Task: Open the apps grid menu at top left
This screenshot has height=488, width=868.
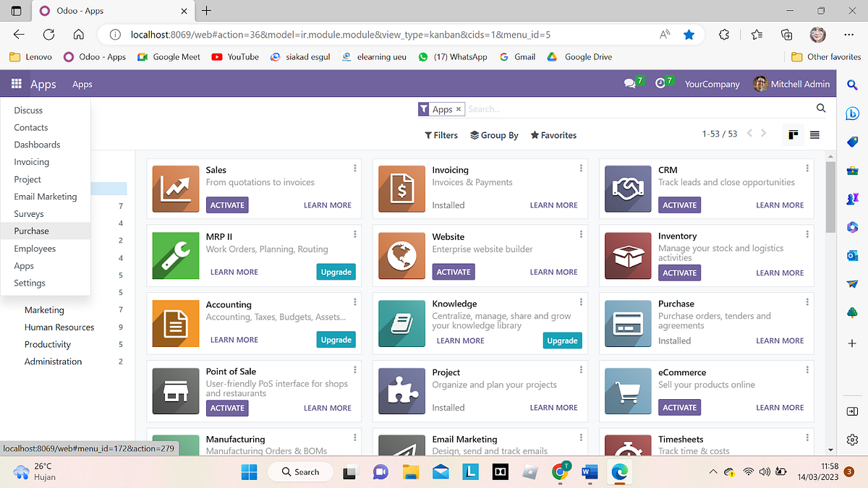Action: point(16,84)
